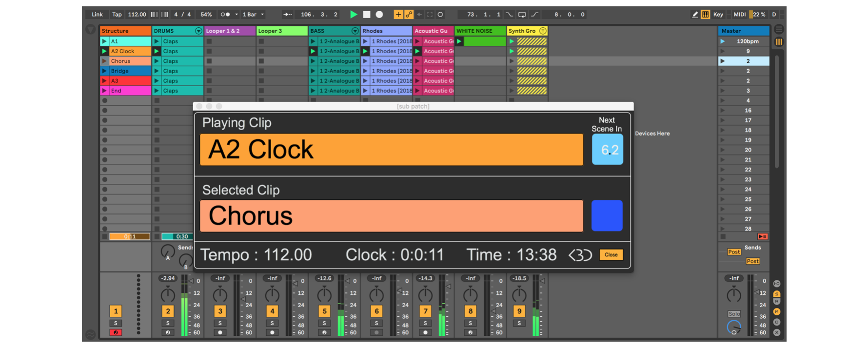Image resolution: width=868 pixels, height=347 pixels.
Task: Select the Looper 3 track header
Action: click(x=282, y=31)
